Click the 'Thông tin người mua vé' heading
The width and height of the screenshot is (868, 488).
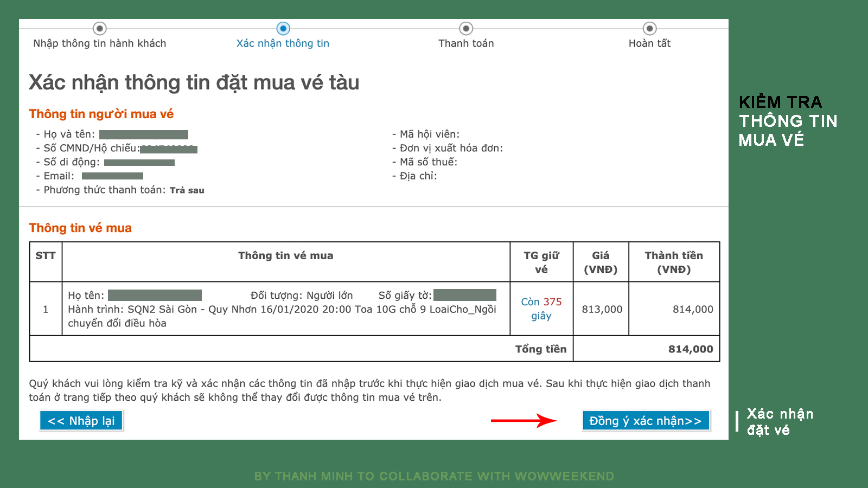click(x=101, y=114)
